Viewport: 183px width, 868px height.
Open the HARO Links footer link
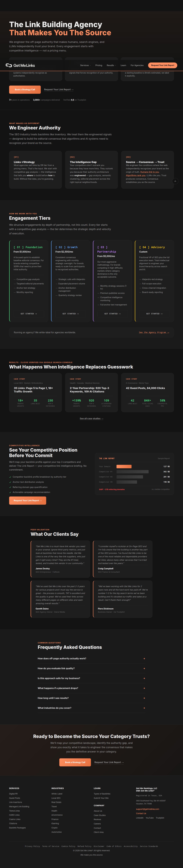(x=14, y=815)
